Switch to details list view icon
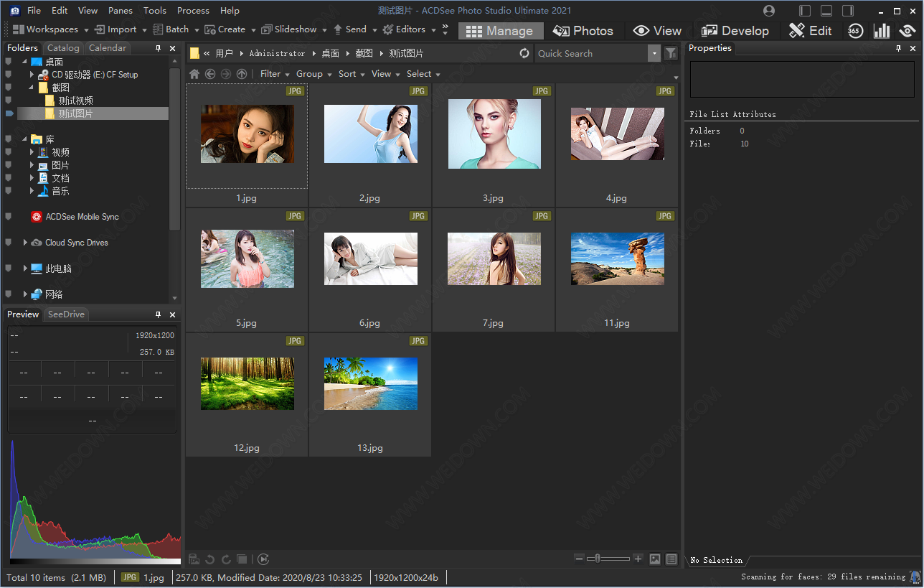The height and width of the screenshot is (588, 924). coord(671,559)
